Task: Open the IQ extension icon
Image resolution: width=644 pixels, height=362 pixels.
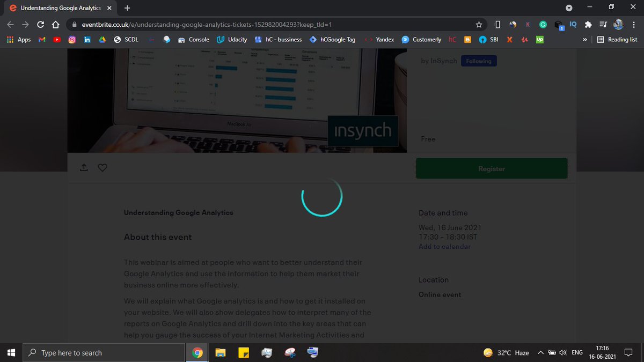Action: pos(573,25)
